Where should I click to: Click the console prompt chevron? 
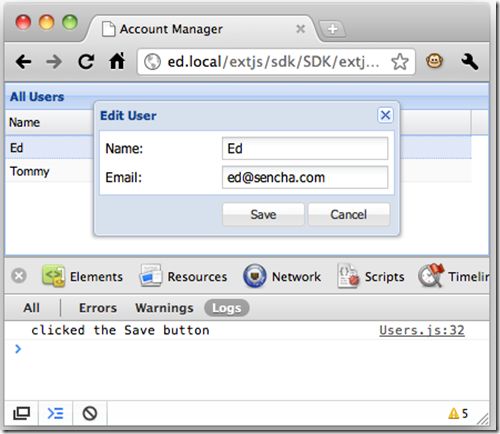(18, 349)
